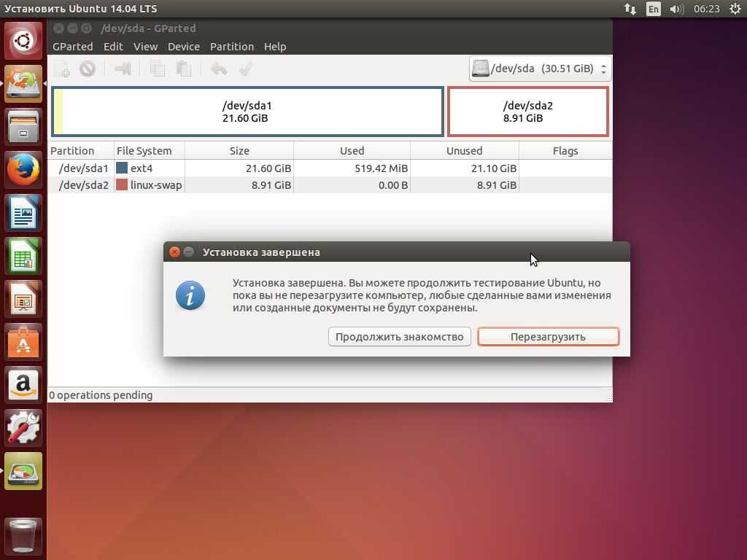Launch GParted icon in the dock

23,470
